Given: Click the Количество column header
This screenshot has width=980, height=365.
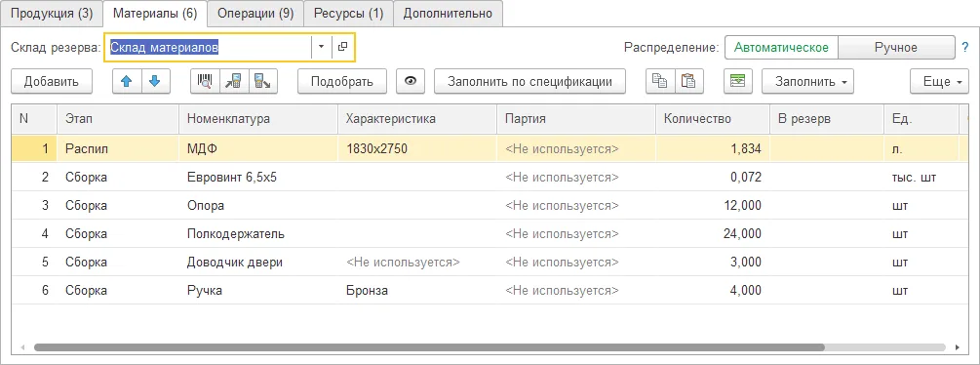Looking at the screenshot, I should [x=713, y=119].
